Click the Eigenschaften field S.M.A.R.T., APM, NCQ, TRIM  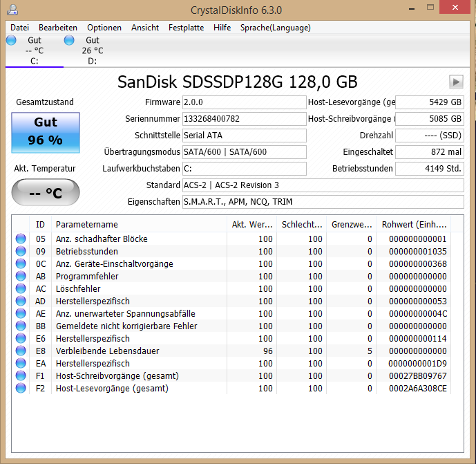click(x=323, y=202)
